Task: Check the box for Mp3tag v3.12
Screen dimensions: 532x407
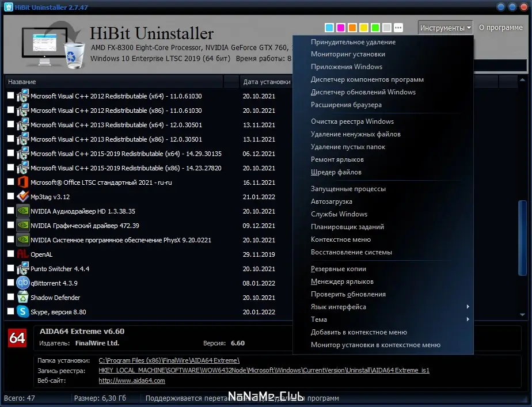Action: pos(10,196)
